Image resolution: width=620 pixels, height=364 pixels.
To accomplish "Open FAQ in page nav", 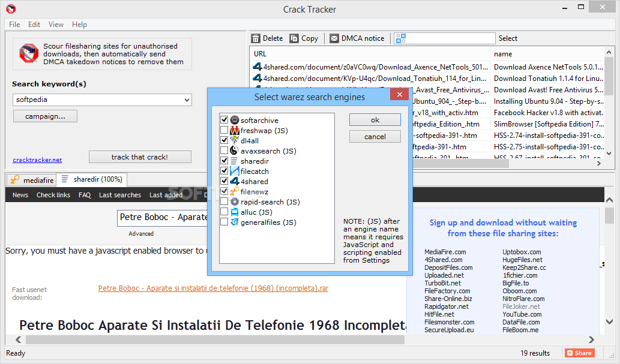I will tap(85, 195).
